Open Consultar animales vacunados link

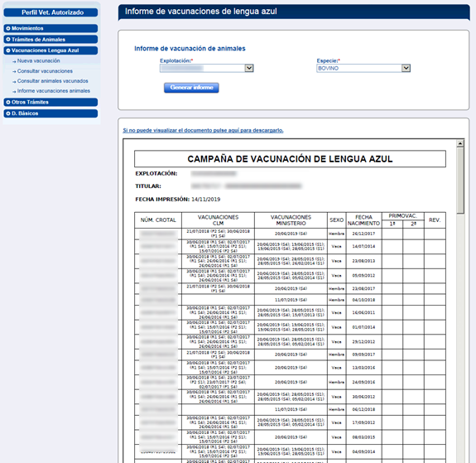coord(52,81)
